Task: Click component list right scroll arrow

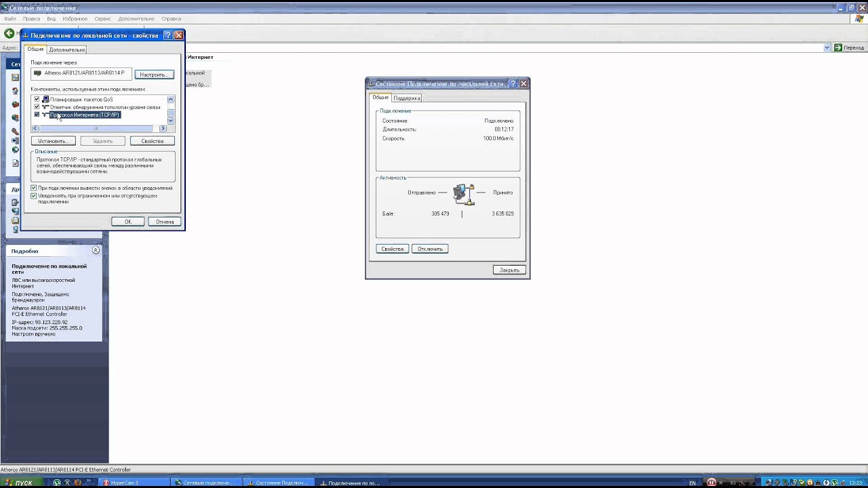Action: (x=163, y=128)
